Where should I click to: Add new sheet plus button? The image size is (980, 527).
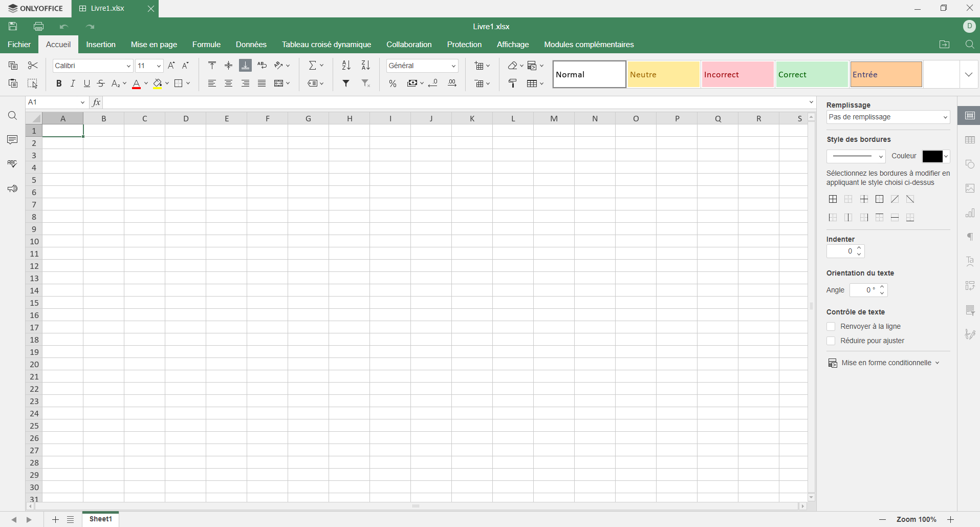point(55,520)
